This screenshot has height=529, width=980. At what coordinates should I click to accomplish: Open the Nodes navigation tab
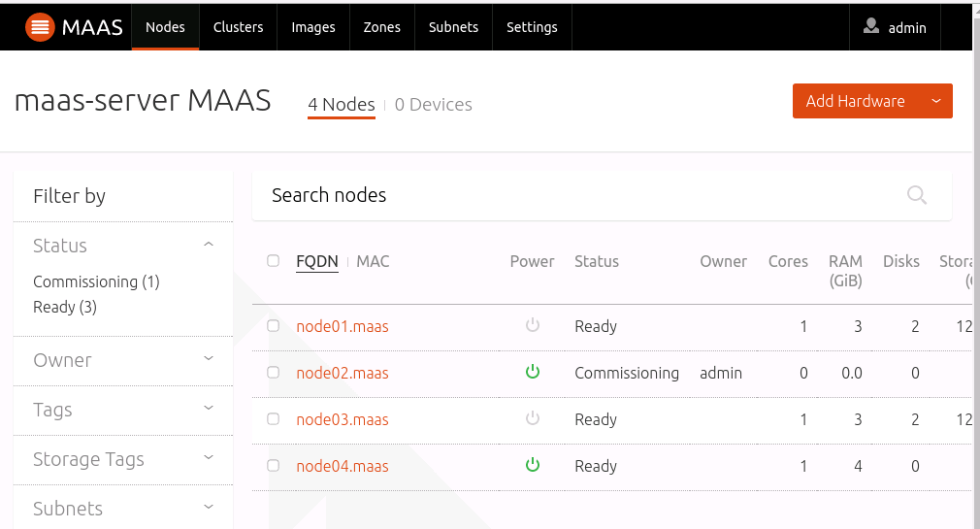(x=165, y=27)
